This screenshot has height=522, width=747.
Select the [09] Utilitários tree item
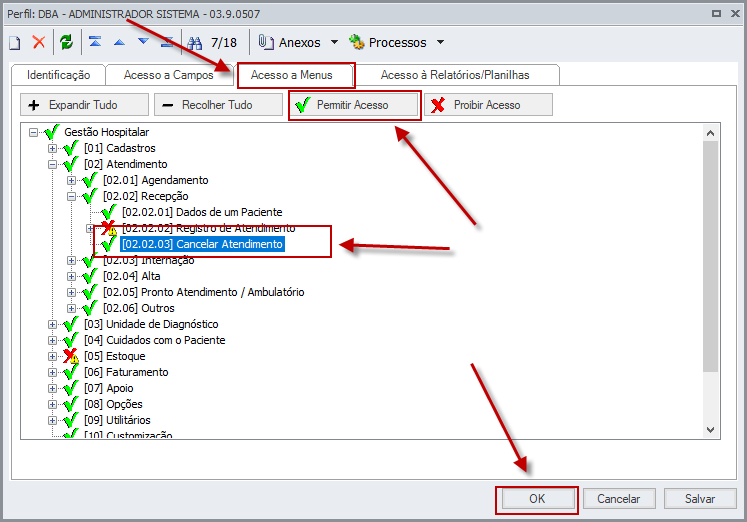click(x=117, y=420)
